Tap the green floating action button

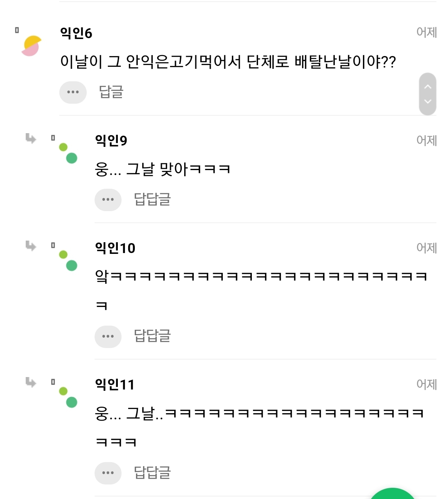coord(392,496)
